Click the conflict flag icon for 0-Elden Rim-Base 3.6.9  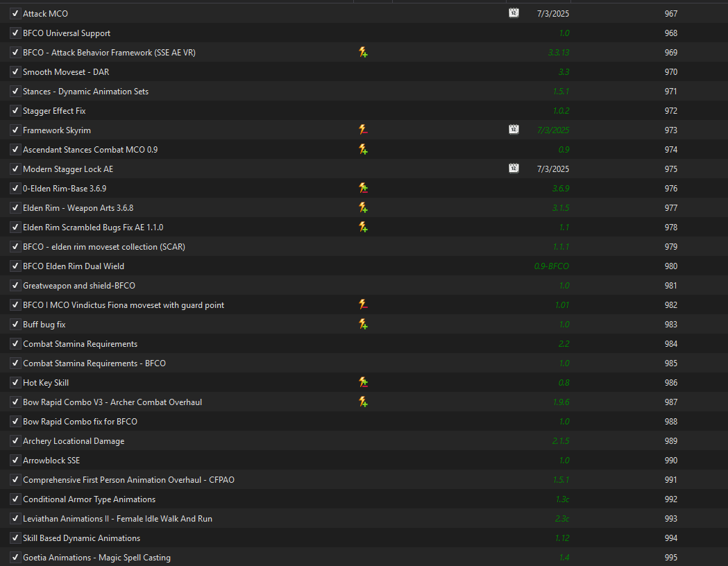click(x=363, y=189)
